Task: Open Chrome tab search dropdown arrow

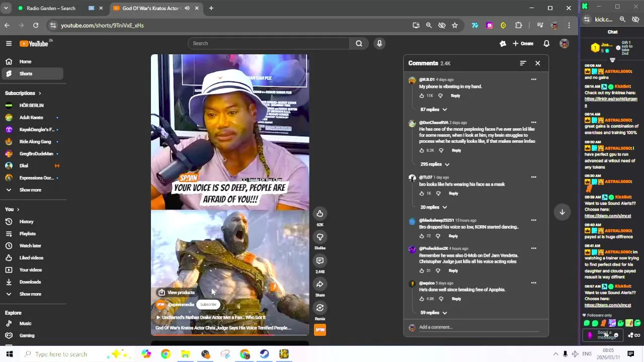Action: 6,8
